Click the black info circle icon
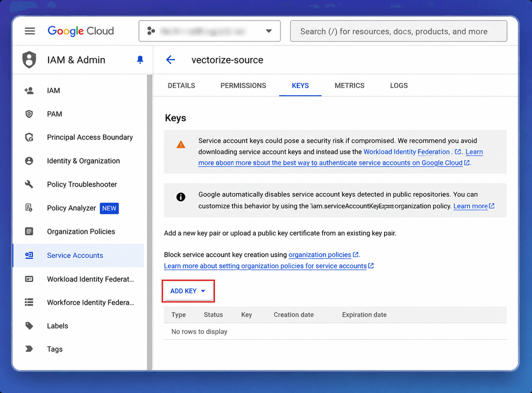The image size is (532, 393). coord(181,197)
